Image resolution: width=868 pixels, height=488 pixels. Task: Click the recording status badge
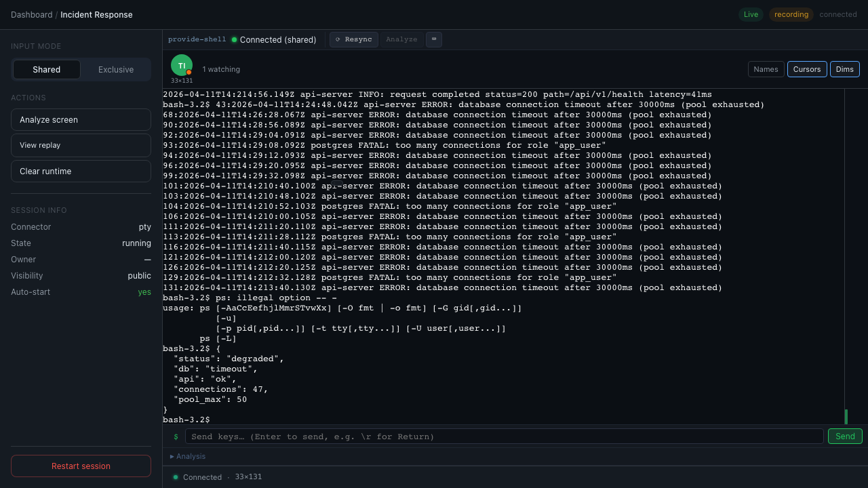(791, 14)
